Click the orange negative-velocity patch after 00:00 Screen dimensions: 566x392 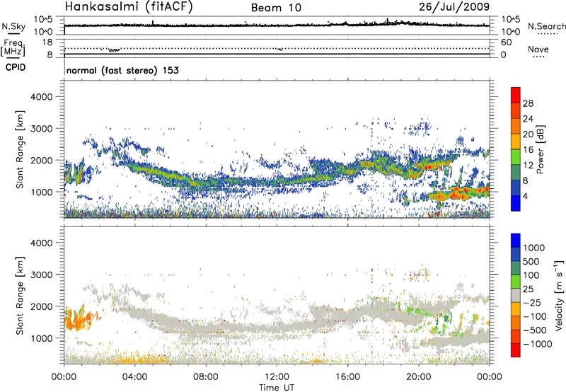(78, 319)
